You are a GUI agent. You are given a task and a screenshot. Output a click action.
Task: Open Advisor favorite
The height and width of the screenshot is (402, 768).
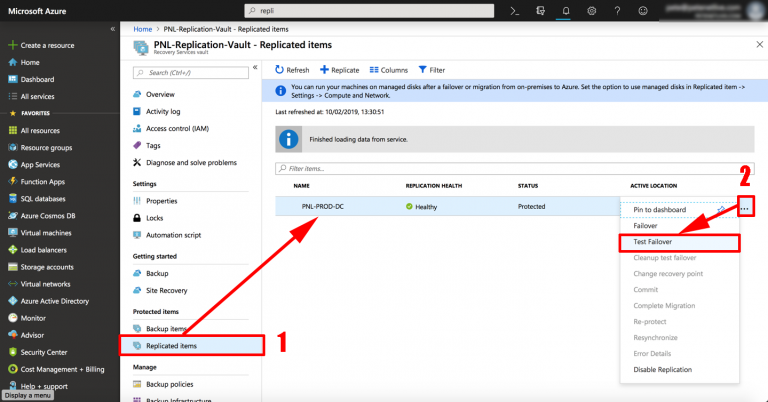tap(26, 335)
